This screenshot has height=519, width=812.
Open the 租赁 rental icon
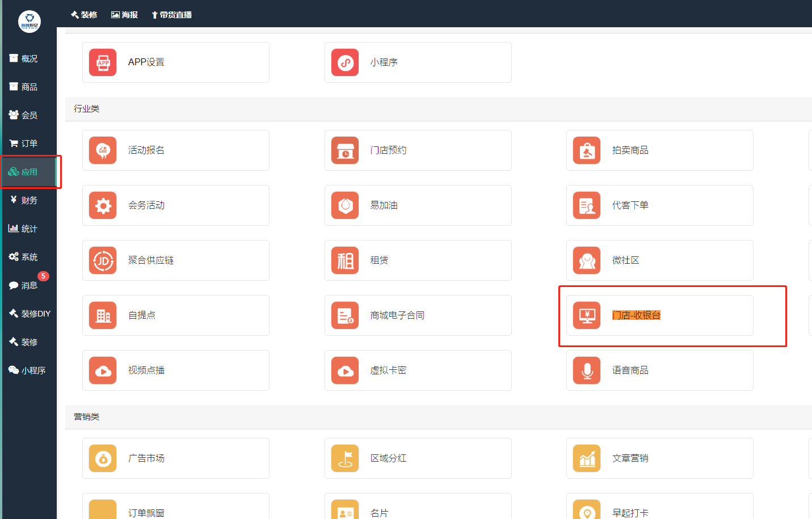click(345, 260)
